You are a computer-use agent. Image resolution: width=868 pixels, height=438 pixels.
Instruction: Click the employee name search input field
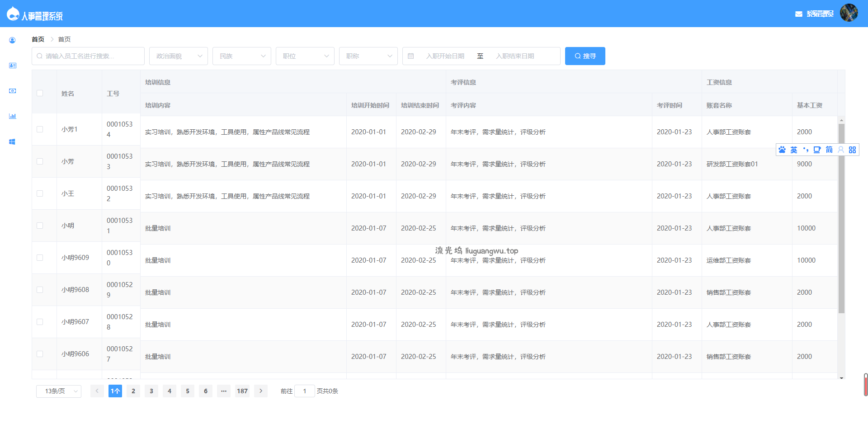click(88, 56)
